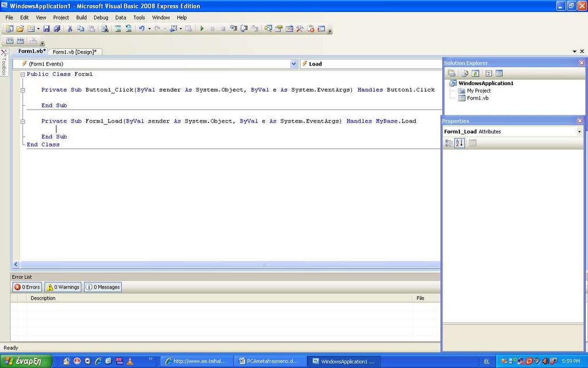Open the Error List toolbar icon
588x368 pixels.
311,29
